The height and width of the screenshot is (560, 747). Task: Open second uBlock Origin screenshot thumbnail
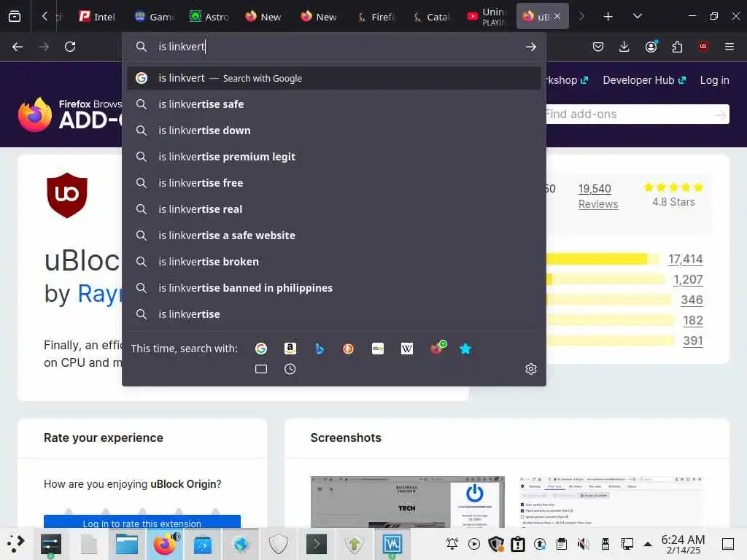tap(611, 502)
